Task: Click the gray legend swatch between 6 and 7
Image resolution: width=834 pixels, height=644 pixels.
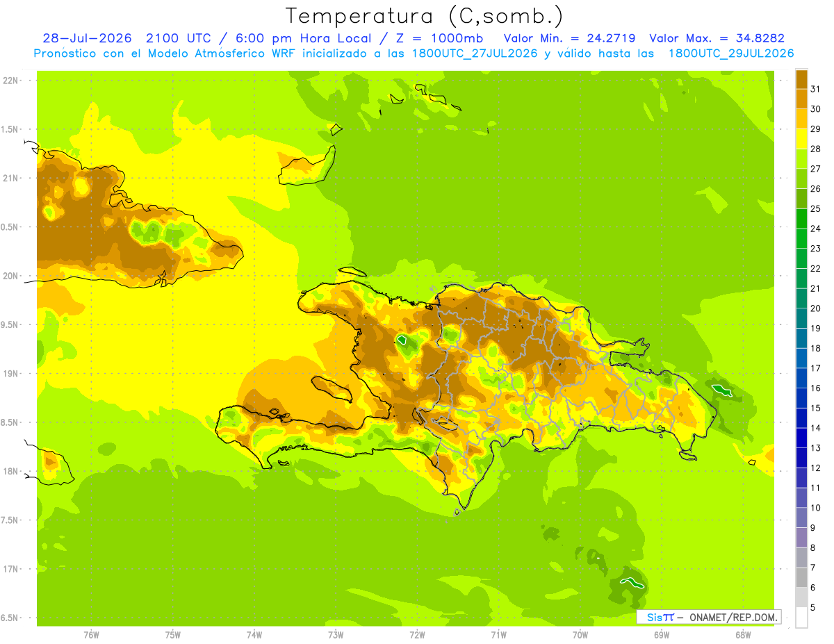Action: point(801,577)
